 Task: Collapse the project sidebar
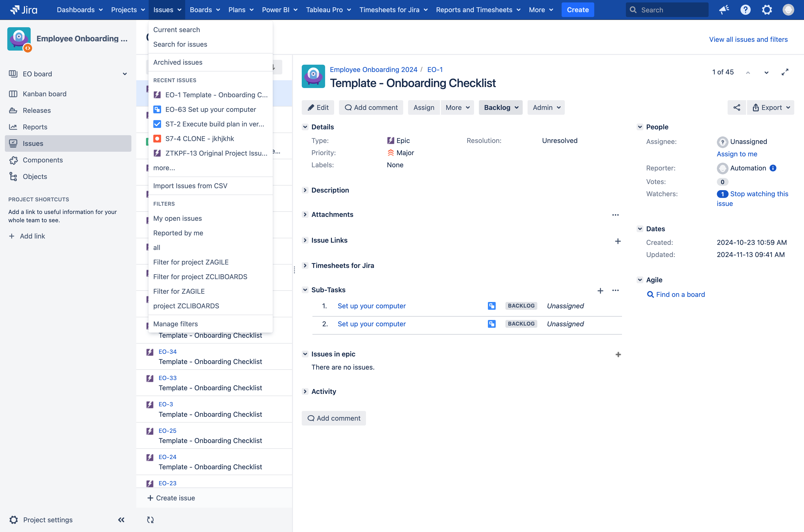coord(121,520)
